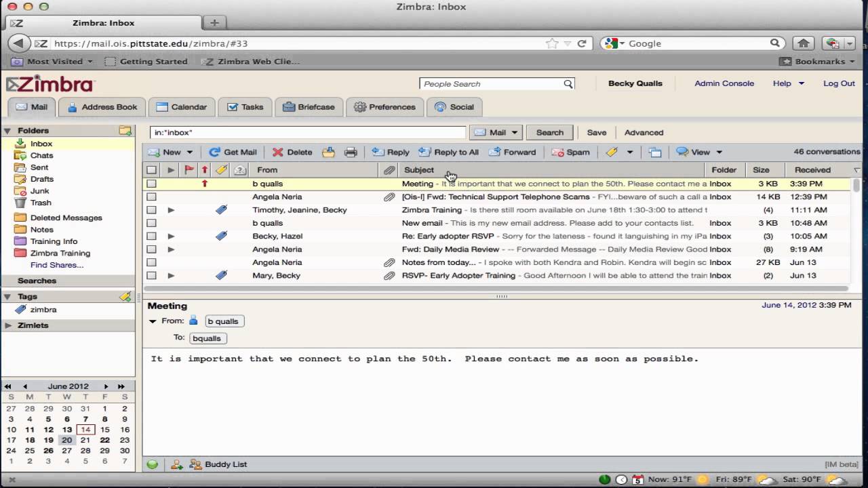Open the Preferences tab
868x488 pixels.
click(x=384, y=107)
